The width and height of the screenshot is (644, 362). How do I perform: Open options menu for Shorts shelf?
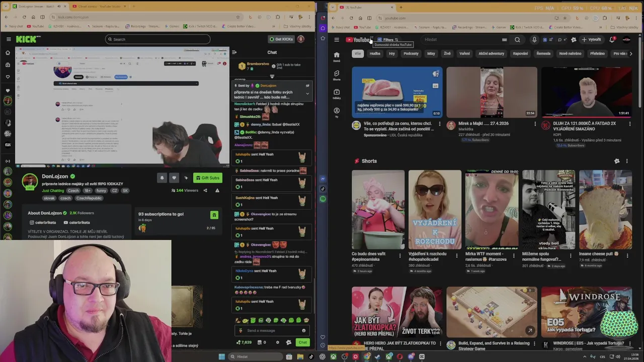627,161
